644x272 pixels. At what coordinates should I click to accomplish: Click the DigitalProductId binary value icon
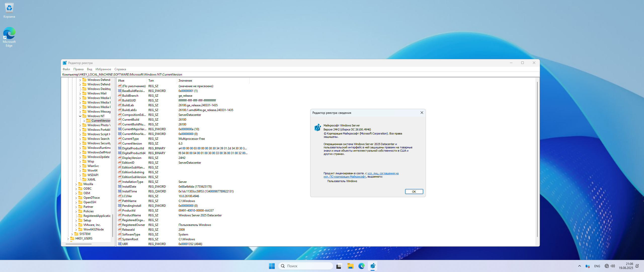click(x=120, y=148)
